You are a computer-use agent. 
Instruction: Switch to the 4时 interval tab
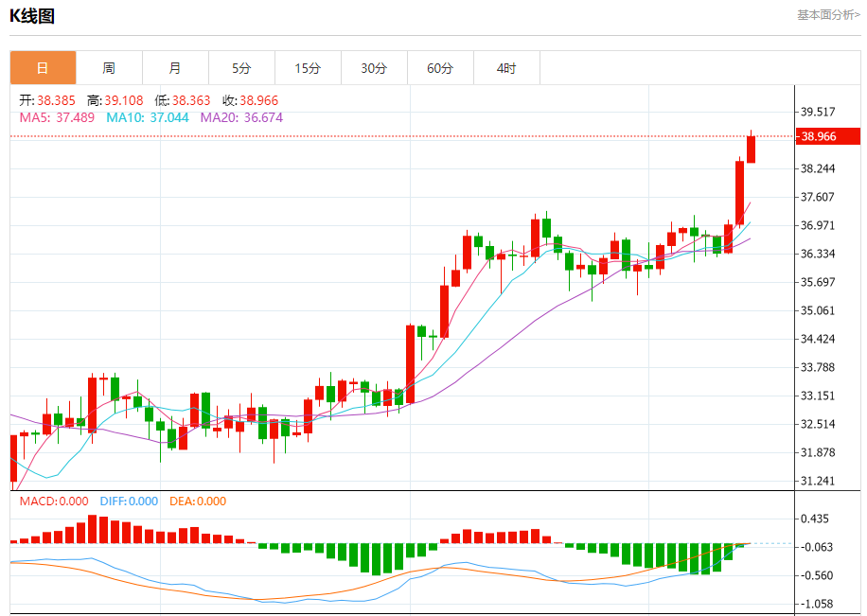point(506,68)
